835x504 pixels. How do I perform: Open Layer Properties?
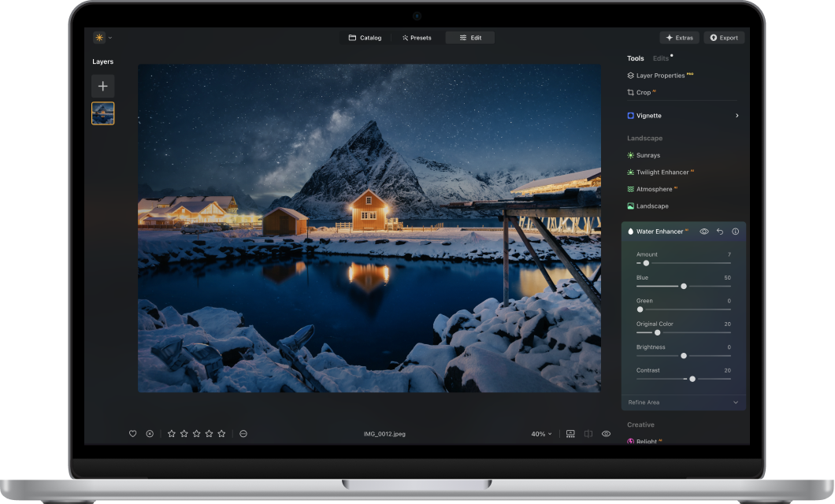659,76
